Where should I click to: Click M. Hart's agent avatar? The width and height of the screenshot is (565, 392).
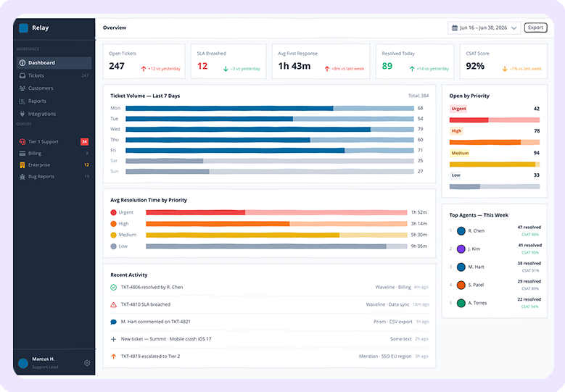point(461,267)
